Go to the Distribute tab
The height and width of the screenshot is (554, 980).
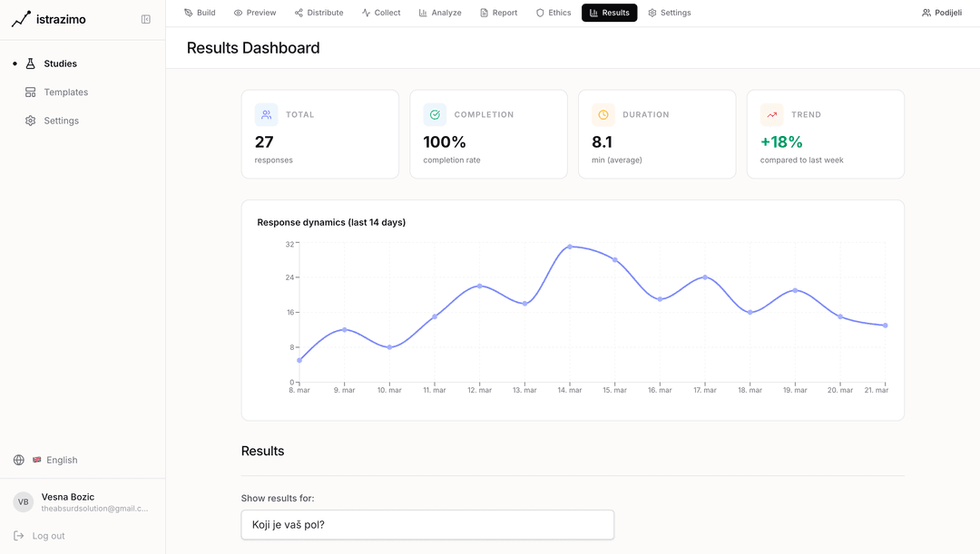[x=318, y=13]
